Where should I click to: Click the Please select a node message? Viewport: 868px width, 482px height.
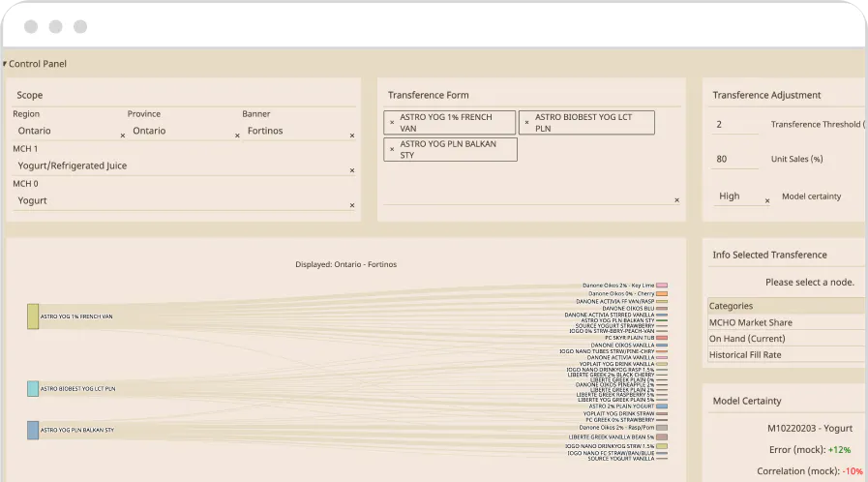coord(810,283)
